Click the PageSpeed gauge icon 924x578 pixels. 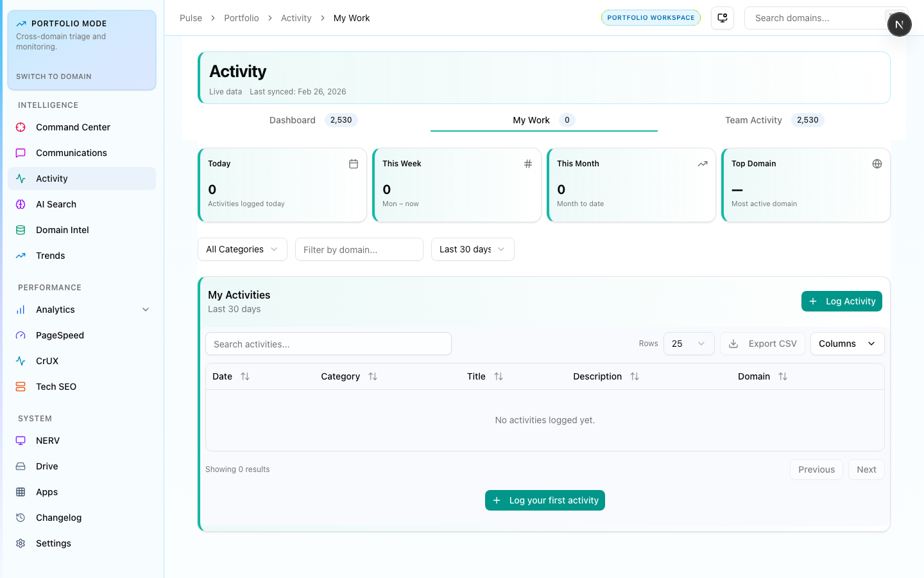(x=21, y=335)
